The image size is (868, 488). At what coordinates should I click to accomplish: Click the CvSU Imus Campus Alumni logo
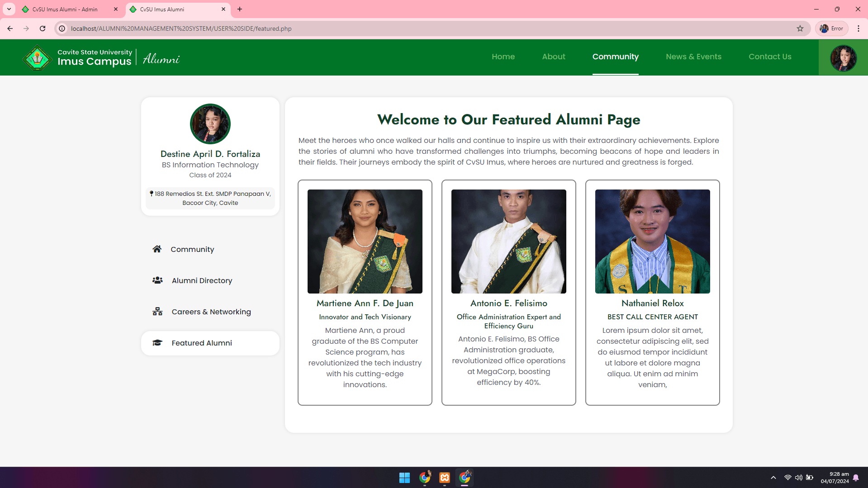[x=37, y=57]
